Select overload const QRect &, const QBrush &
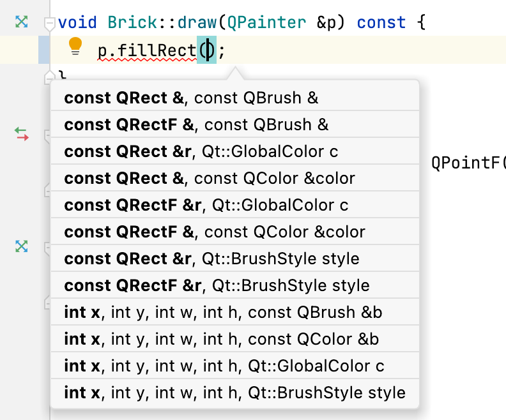This screenshot has height=420, width=506. tap(235, 98)
